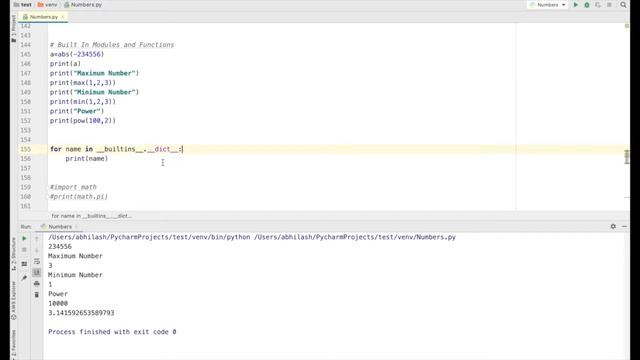
Task: Click '10000' in console output
Action: point(58,304)
